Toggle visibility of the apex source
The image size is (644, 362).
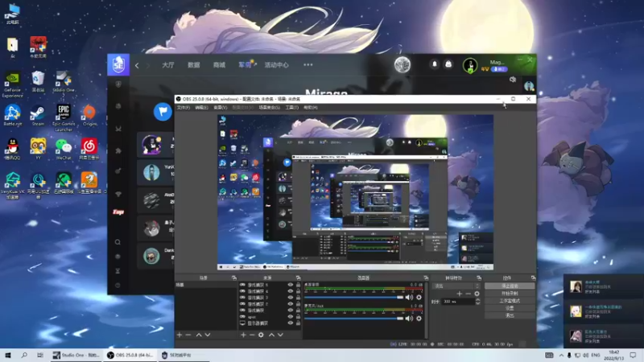(291, 317)
